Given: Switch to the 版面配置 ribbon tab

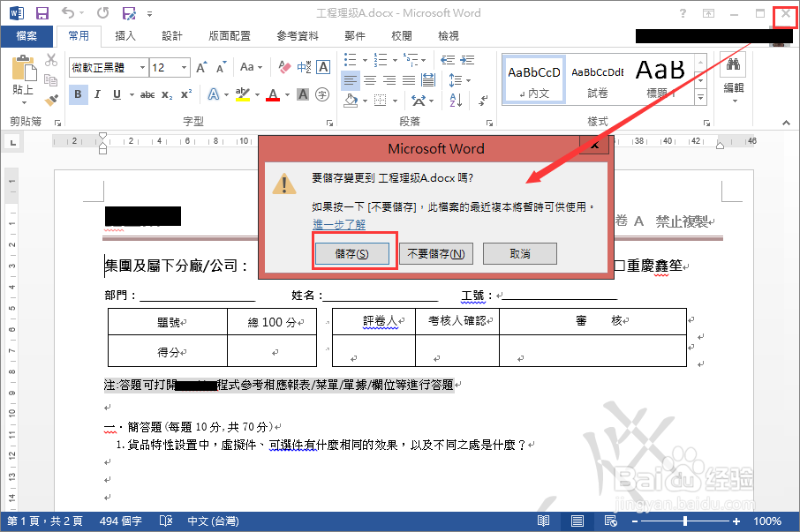Looking at the screenshot, I should click(230, 36).
